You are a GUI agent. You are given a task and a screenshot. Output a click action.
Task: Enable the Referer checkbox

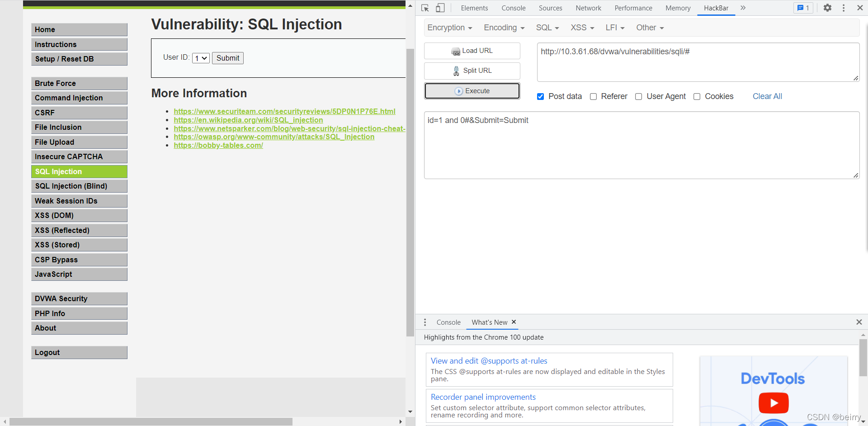(594, 97)
